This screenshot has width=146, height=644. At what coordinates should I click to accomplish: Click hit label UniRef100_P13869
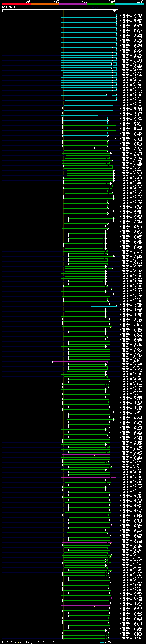pyautogui.click(x=131, y=42)
